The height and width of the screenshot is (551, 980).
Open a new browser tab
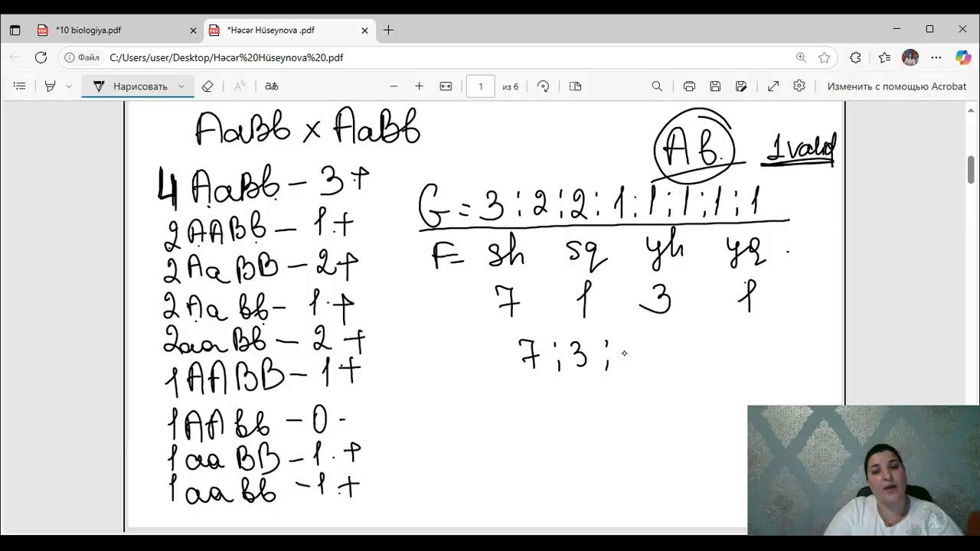pos(388,31)
